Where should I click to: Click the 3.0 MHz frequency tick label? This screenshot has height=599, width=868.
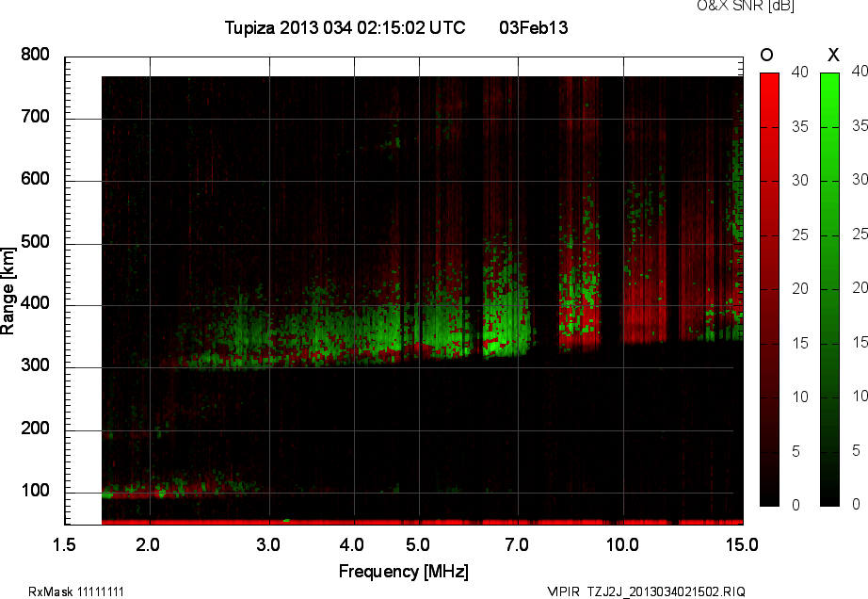269,544
